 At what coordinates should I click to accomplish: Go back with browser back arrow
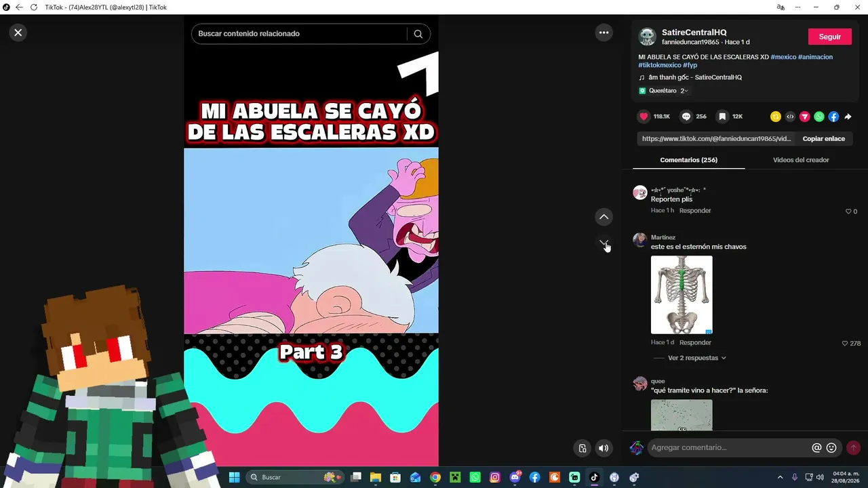[19, 7]
